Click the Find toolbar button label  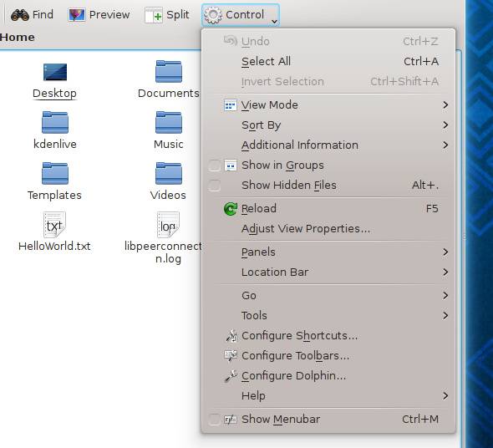pos(43,15)
